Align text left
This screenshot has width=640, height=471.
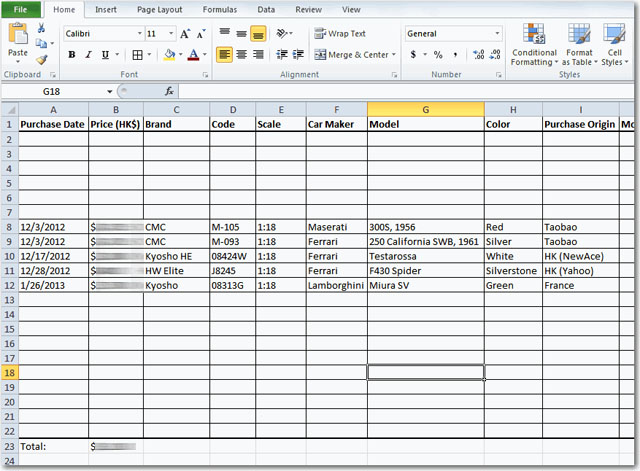pyautogui.click(x=224, y=54)
